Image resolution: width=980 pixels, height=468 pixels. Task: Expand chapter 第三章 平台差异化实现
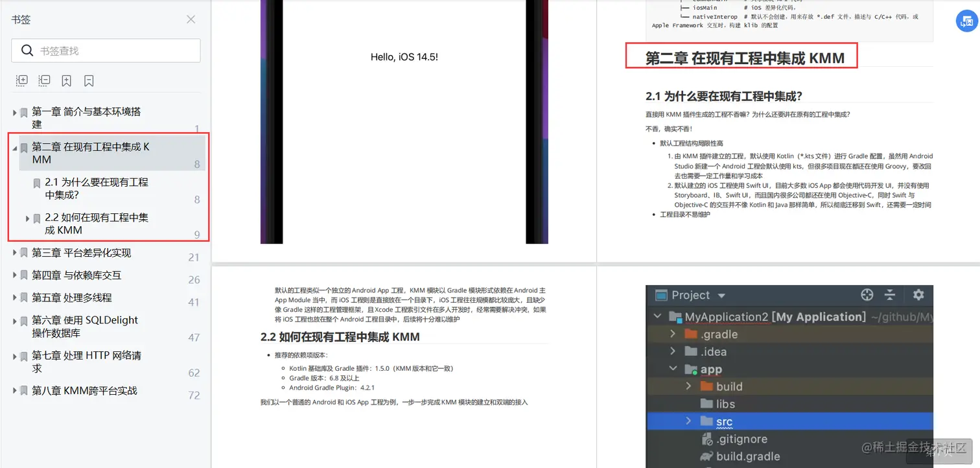coord(14,252)
